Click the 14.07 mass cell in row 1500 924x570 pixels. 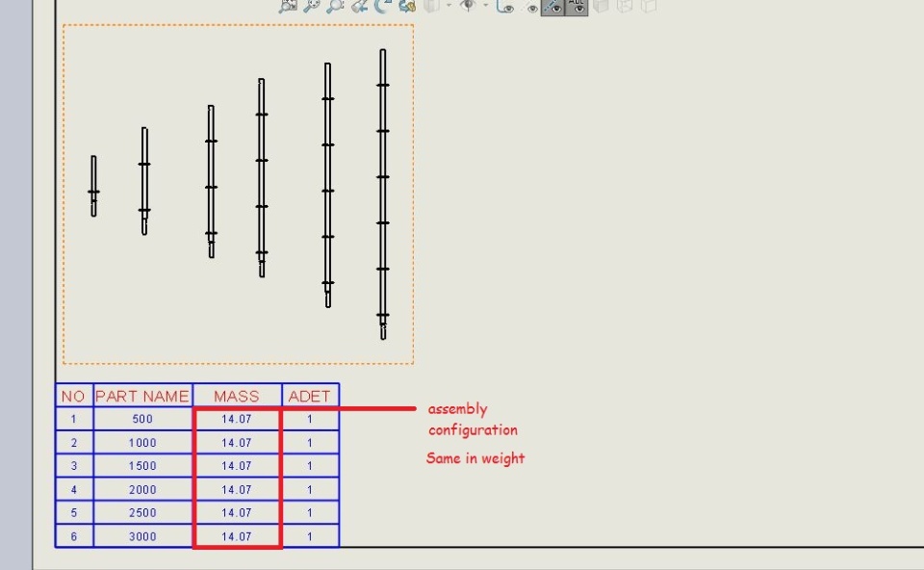(x=237, y=466)
